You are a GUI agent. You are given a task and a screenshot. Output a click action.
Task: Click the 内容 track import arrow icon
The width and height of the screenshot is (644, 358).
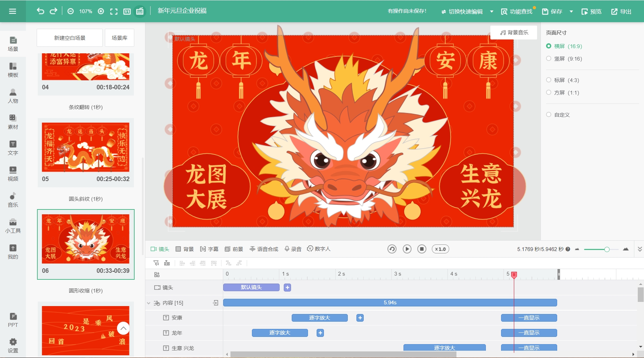[216, 303]
